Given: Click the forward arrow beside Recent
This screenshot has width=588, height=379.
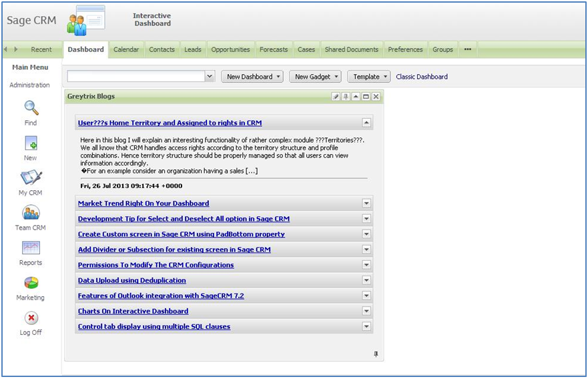Looking at the screenshot, I should click(16, 49).
